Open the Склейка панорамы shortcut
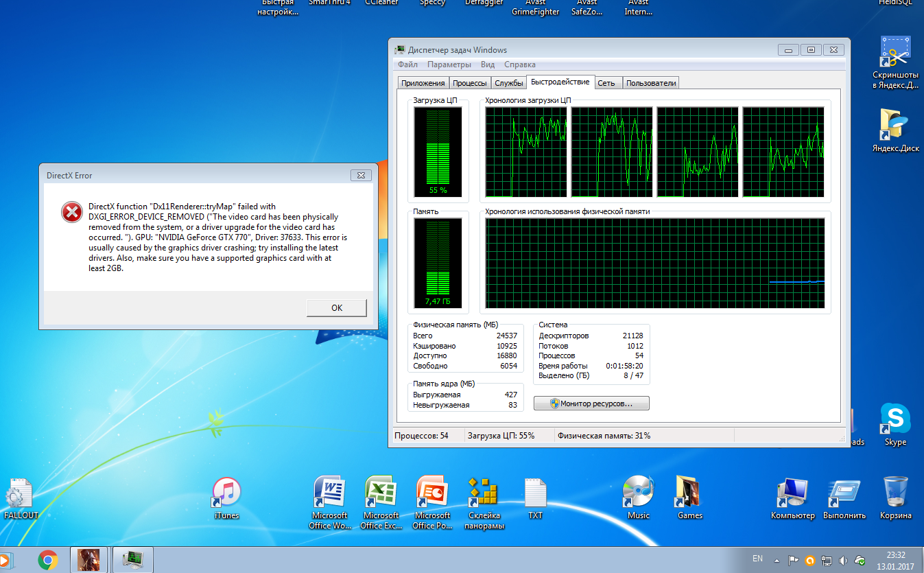This screenshot has width=924, height=573. click(484, 502)
